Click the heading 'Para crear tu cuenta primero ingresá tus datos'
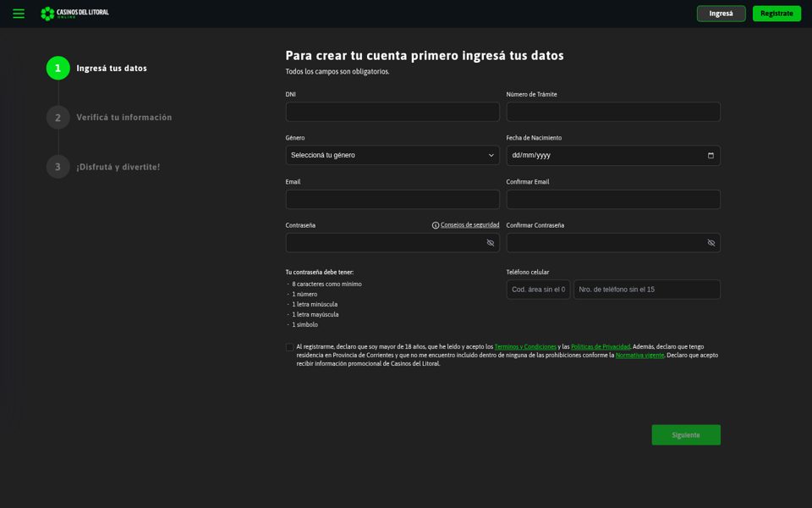812x508 pixels. [425, 56]
